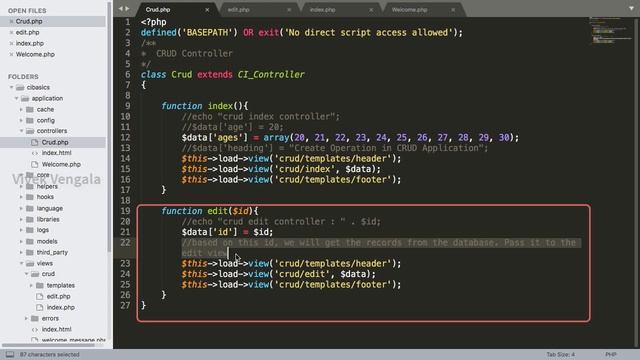Open index.php from Open Files
This screenshot has height=360, width=640.
point(30,43)
